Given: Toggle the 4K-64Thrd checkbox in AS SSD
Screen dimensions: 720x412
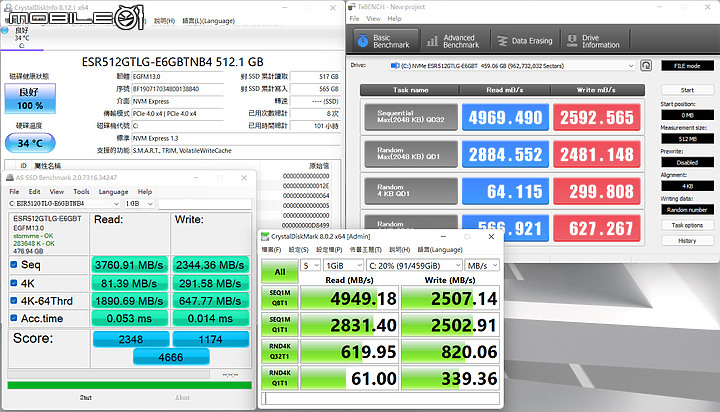Looking at the screenshot, I should tap(14, 300).
